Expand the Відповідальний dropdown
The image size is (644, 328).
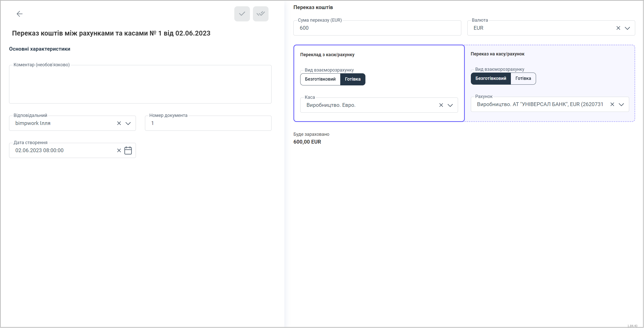coord(128,123)
